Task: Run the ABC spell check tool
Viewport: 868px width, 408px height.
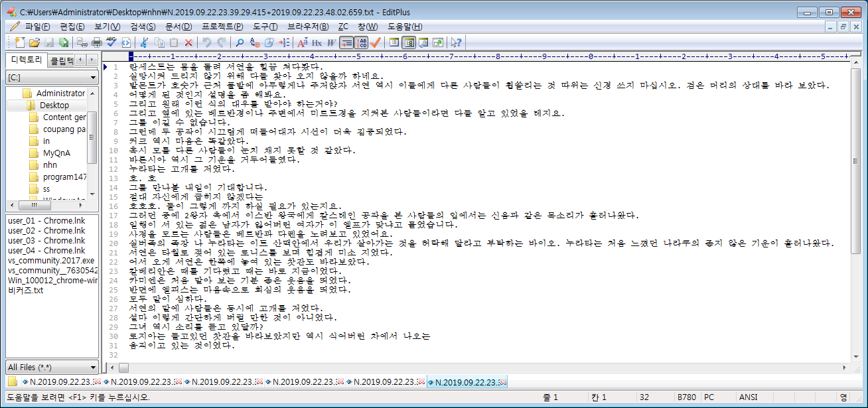Action: pyautogui.click(x=111, y=42)
